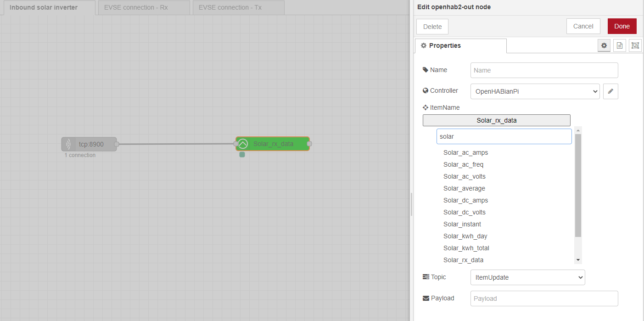Click status indicator below Solar_rx_data node
This screenshot has width=644, height=321.
coord(242,155)
